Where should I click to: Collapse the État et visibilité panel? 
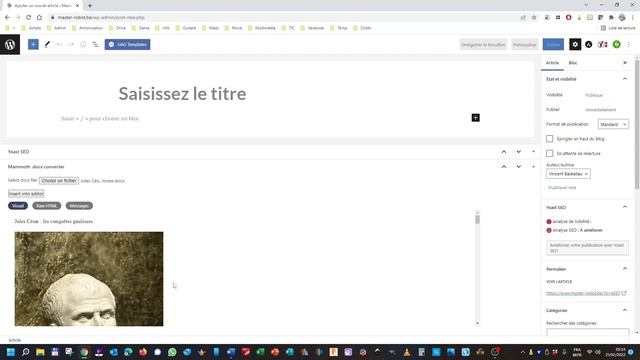pyautogui.click(x=625, y=79)
